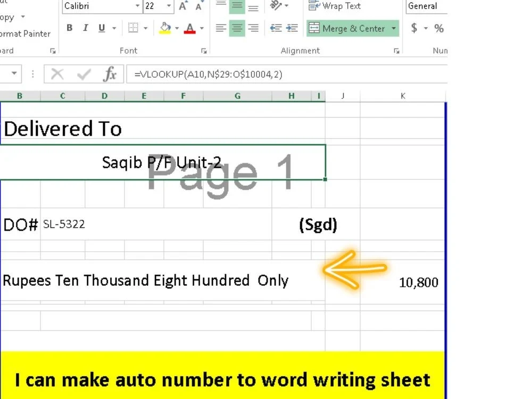The image size is (532, 399).
Task: Open Borders dropdown arrow
Action: tap(146, 28)
